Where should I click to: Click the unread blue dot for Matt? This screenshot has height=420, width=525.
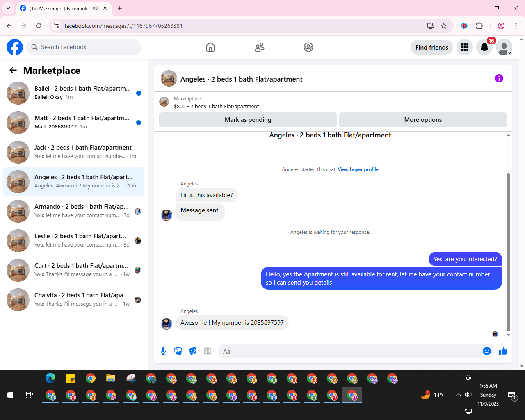coord(139,123)
